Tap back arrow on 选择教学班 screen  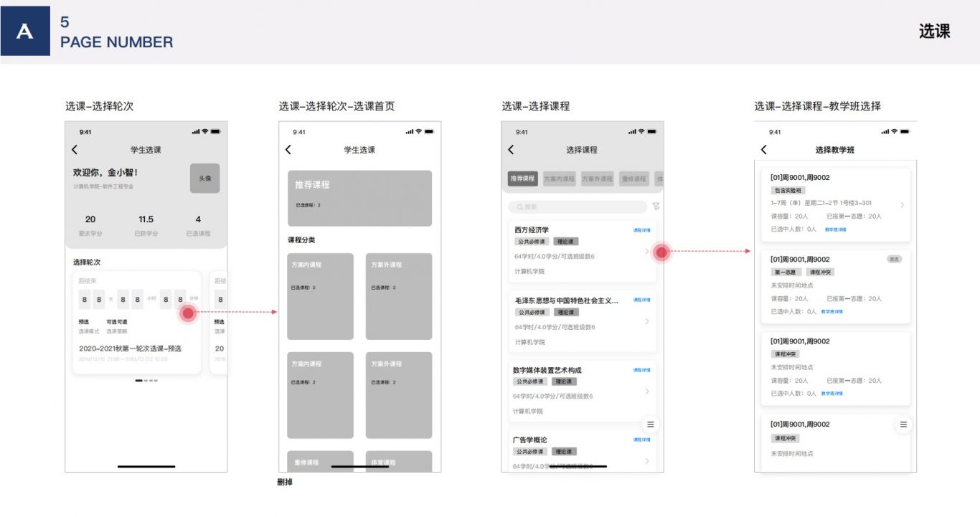point(763,150)
